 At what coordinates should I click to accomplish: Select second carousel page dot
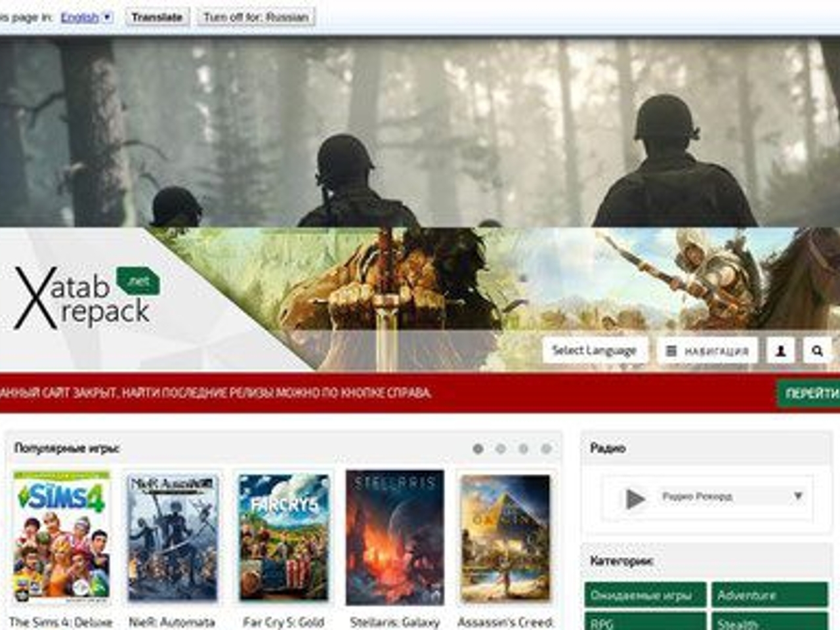point(501,449)
